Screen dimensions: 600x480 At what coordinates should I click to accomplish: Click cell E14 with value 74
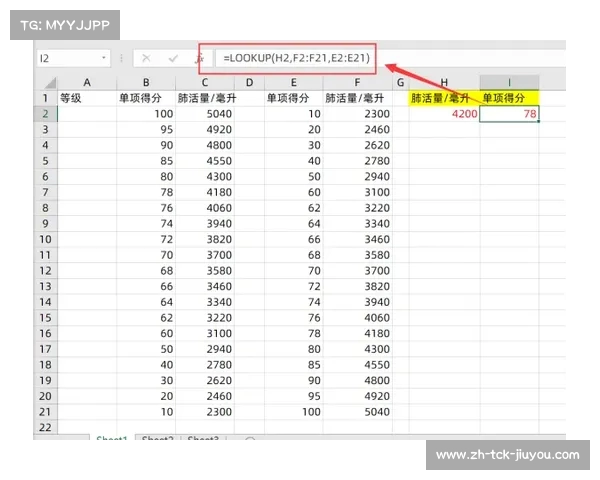(x=293, y=302)
